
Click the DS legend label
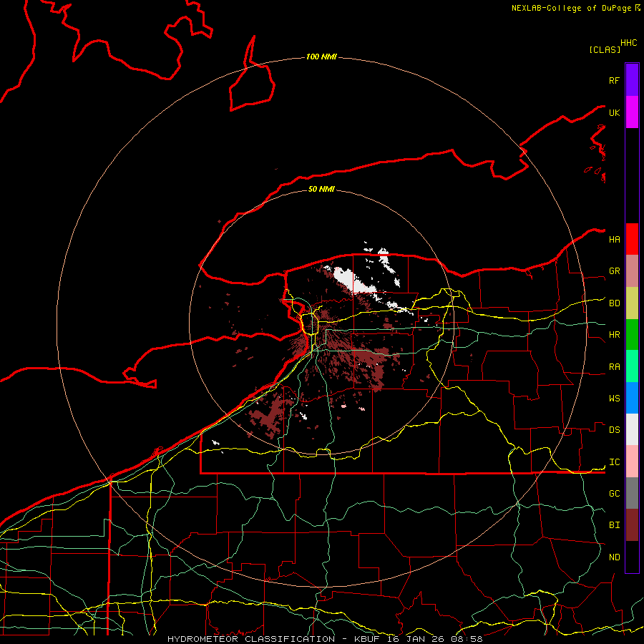tap(614, 430)
